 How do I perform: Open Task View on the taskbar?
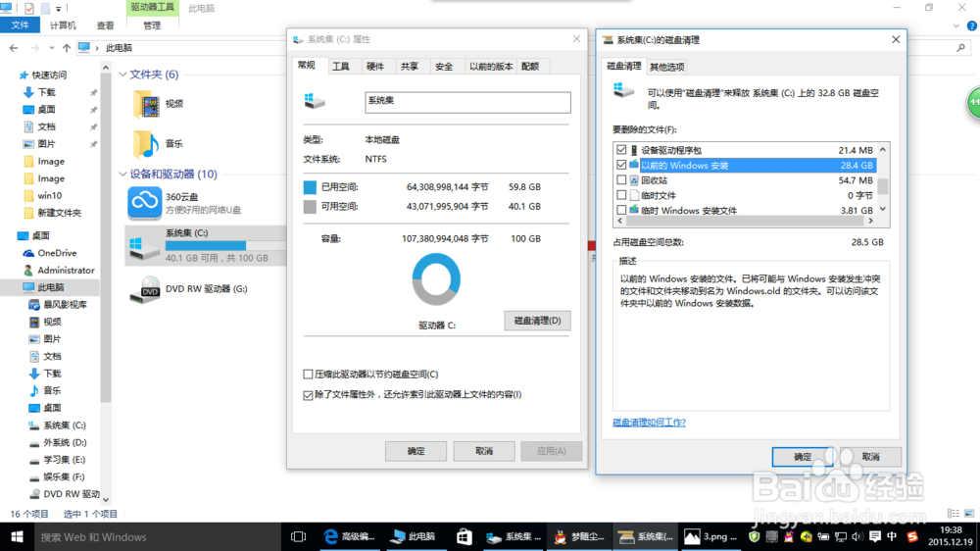pyautogui.click(x=298, y=536)
